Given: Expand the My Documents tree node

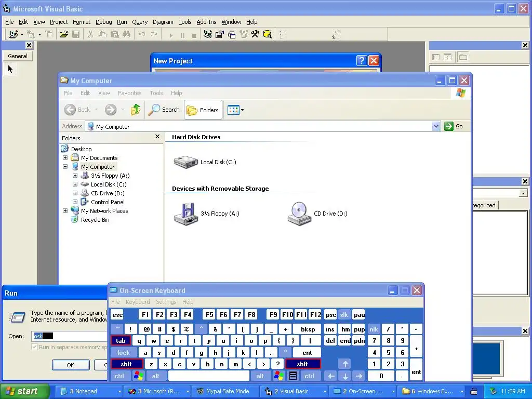Looking at the screenshot, I should click(65, 158).
